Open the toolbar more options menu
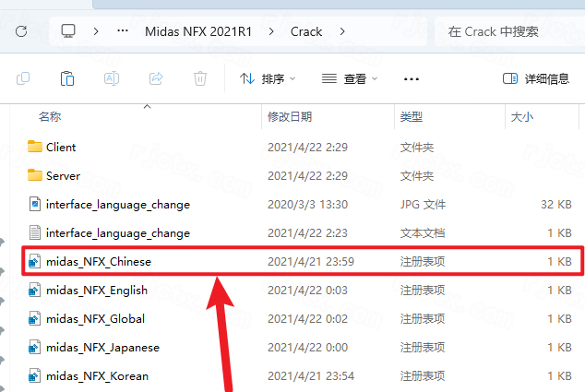 coord(412,79)
